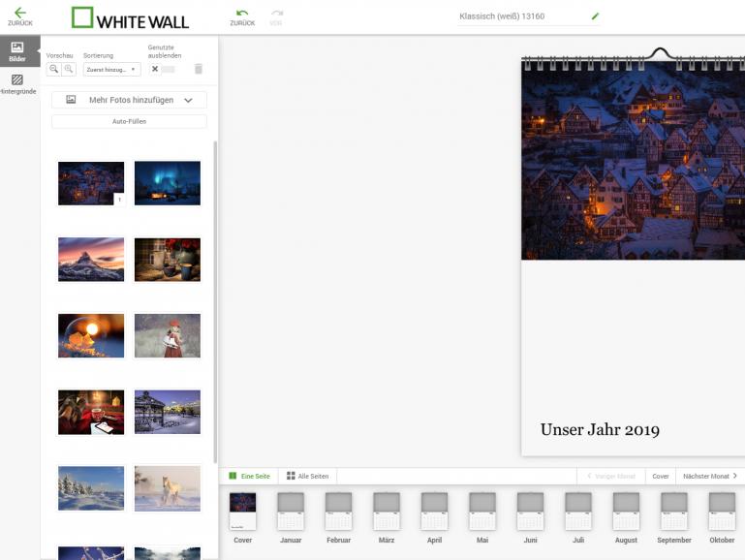Viewport: 745px width, 560px height.
Task: Zoom out the photo preview
Action: [x=54, y=70]
